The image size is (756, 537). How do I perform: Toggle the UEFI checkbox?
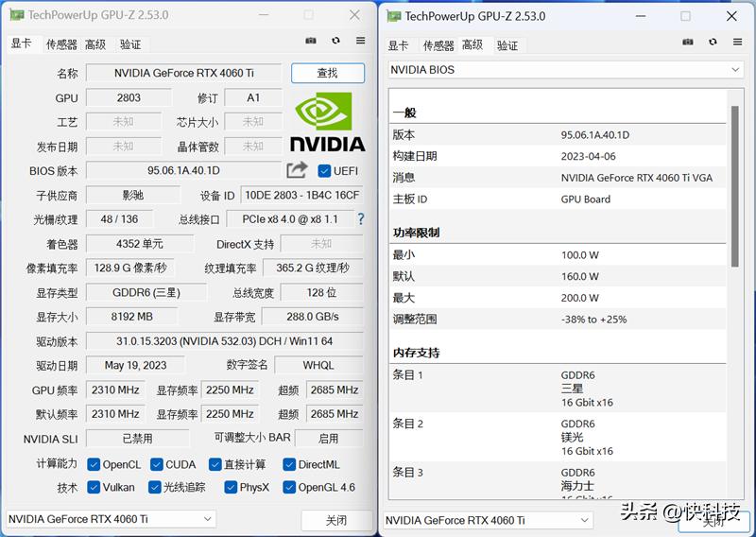pyautogui.click(x=324, y=171)
